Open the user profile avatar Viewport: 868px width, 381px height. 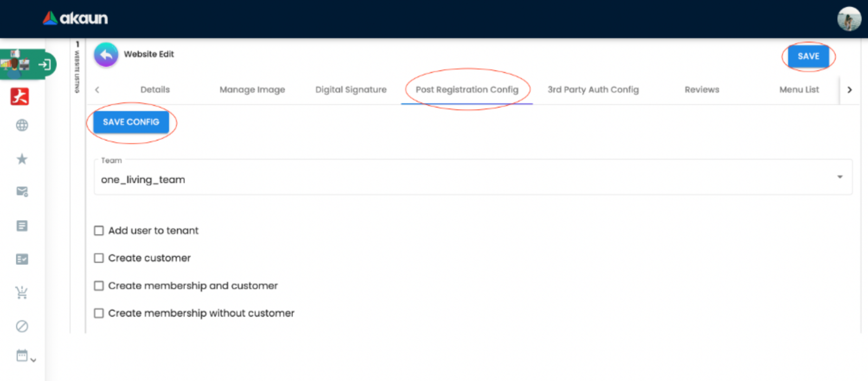[849, 19]
